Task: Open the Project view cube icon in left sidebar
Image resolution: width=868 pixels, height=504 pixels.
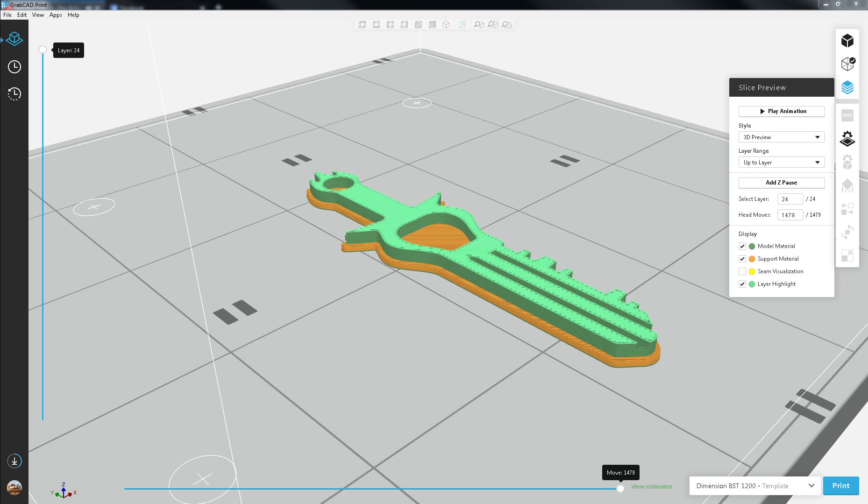Action: coord(14,39)
